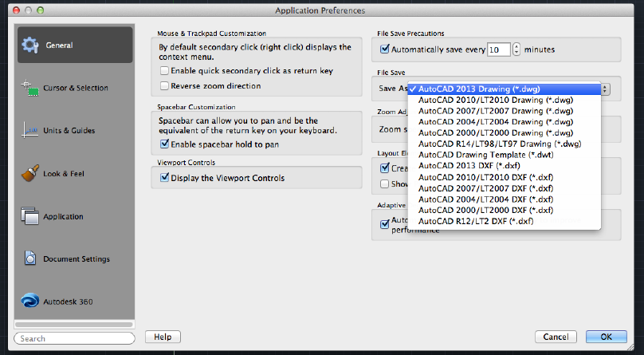Viewport: 644px width, 355px height.
Task: Select AutoCAD R12/LT2 DXF option
Action: (x=505, y=222)
